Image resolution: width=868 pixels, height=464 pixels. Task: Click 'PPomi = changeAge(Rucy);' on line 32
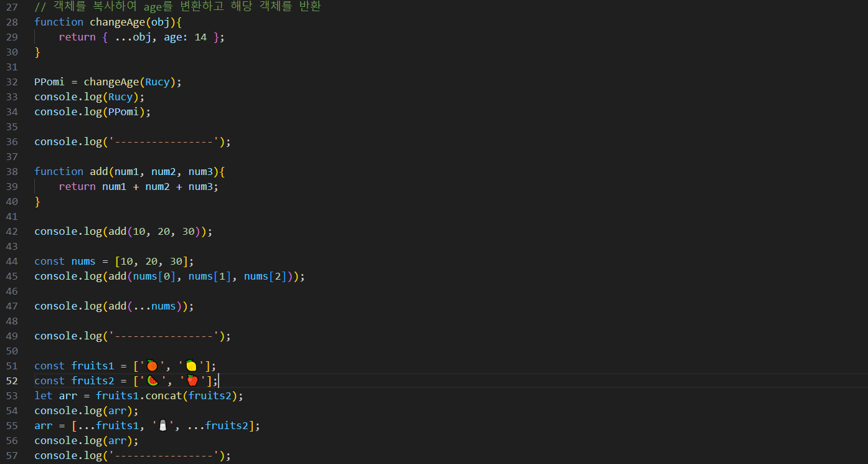tap(108, 82)
